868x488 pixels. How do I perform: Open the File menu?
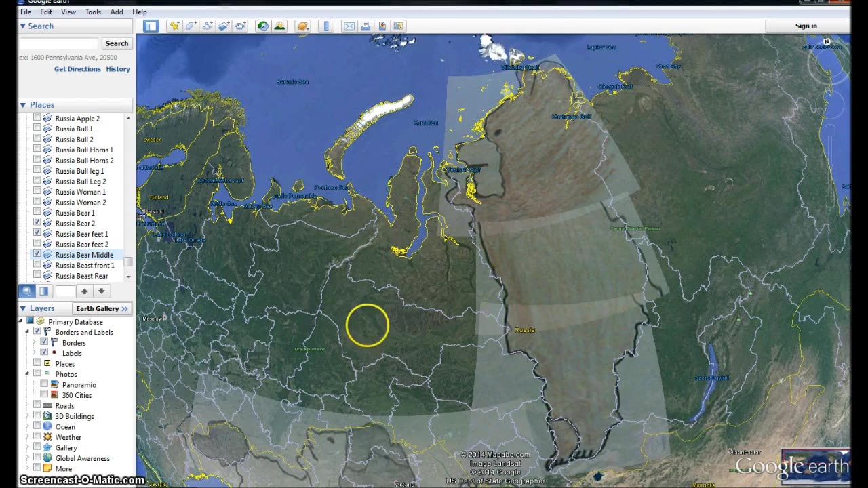(26, 12)
